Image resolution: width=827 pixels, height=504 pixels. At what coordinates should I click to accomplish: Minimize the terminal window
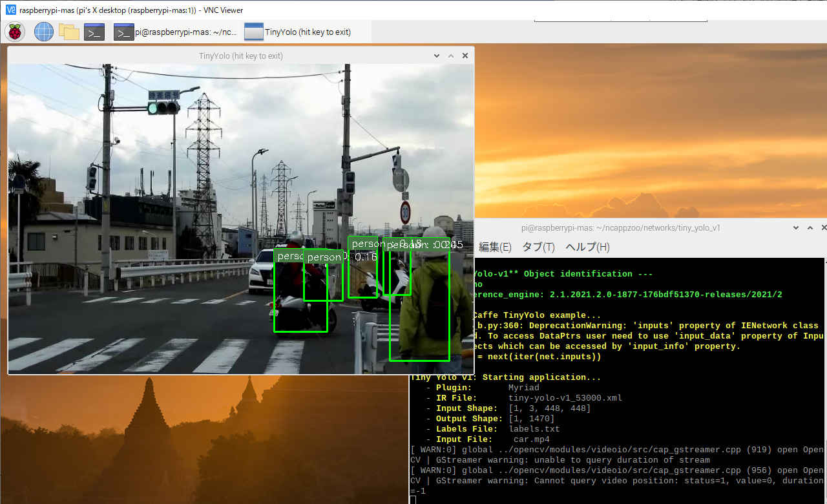coord(797,228)
